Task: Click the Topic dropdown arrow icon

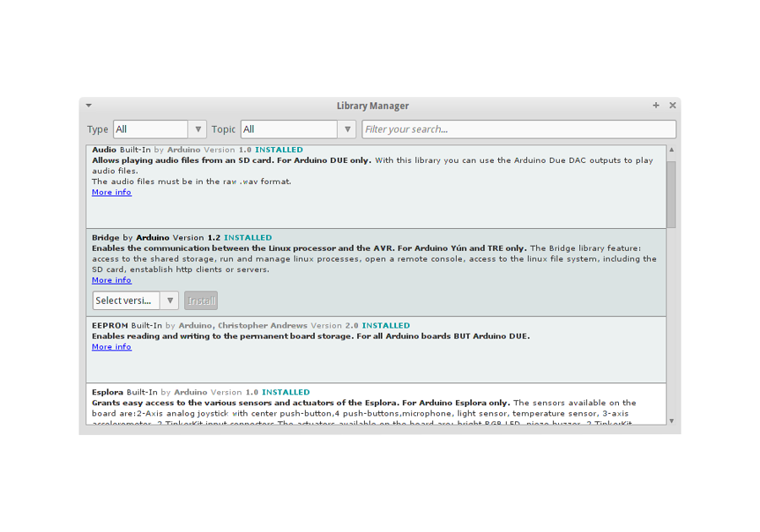Action: point(347,129)
